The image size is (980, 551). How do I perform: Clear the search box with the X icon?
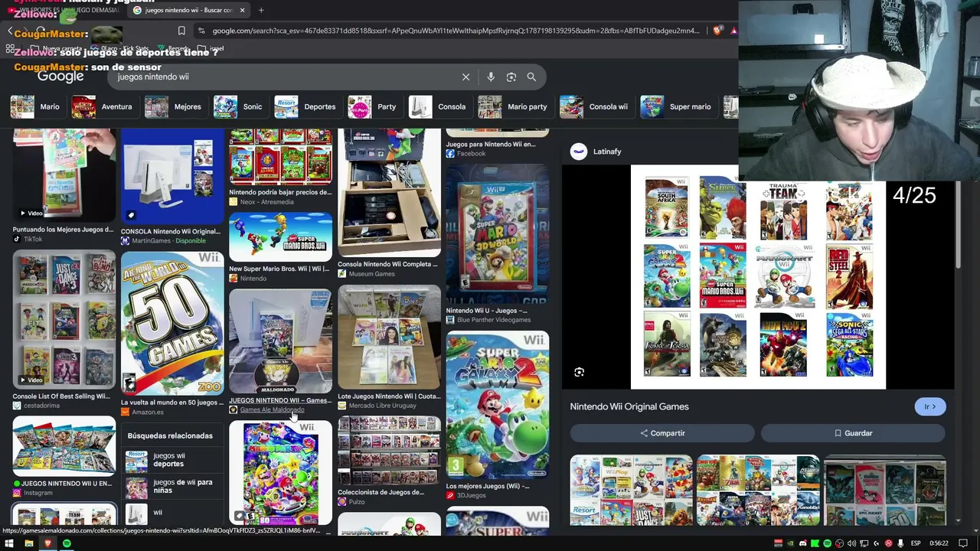(x=465, y=77)
